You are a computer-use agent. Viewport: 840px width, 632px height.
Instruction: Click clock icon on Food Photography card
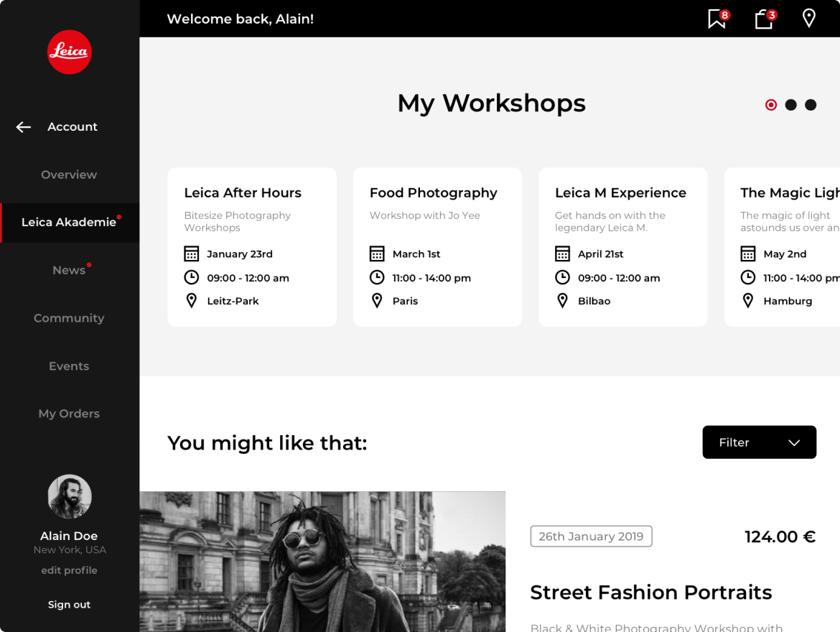(x=377, y=277)
